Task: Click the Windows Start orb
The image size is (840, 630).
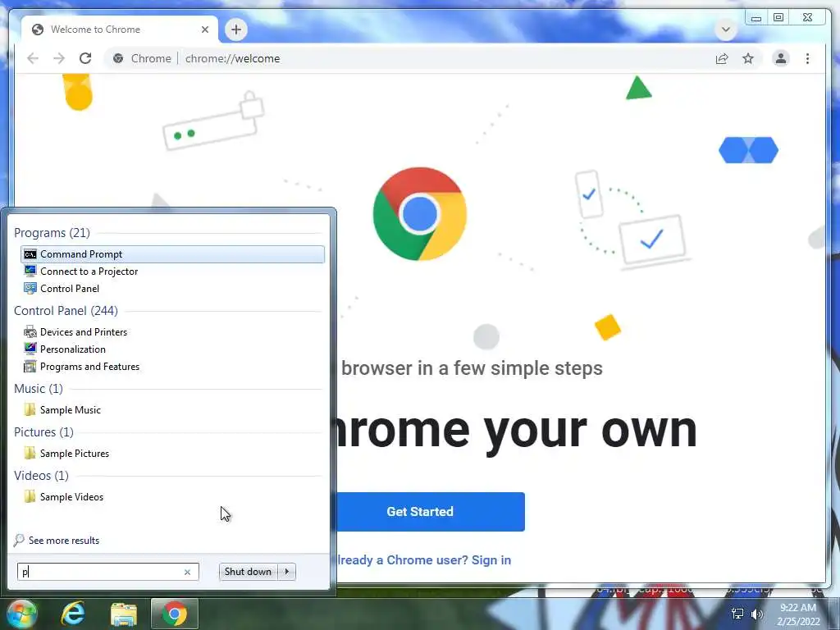Action: (21, 614)
